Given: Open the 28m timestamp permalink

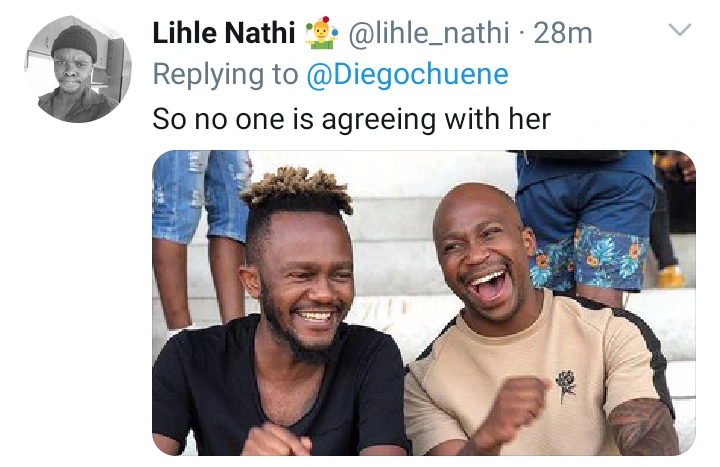Looking at the screenshot, I should 563,34.
